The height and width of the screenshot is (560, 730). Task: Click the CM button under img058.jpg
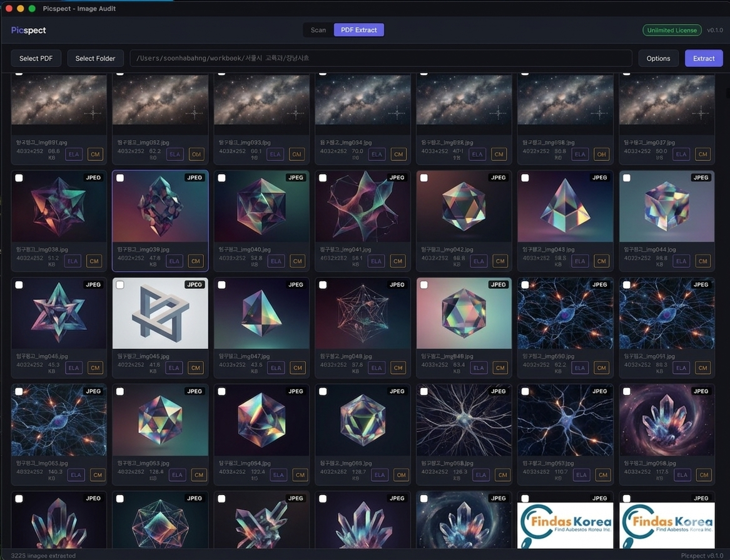point(704,475)
